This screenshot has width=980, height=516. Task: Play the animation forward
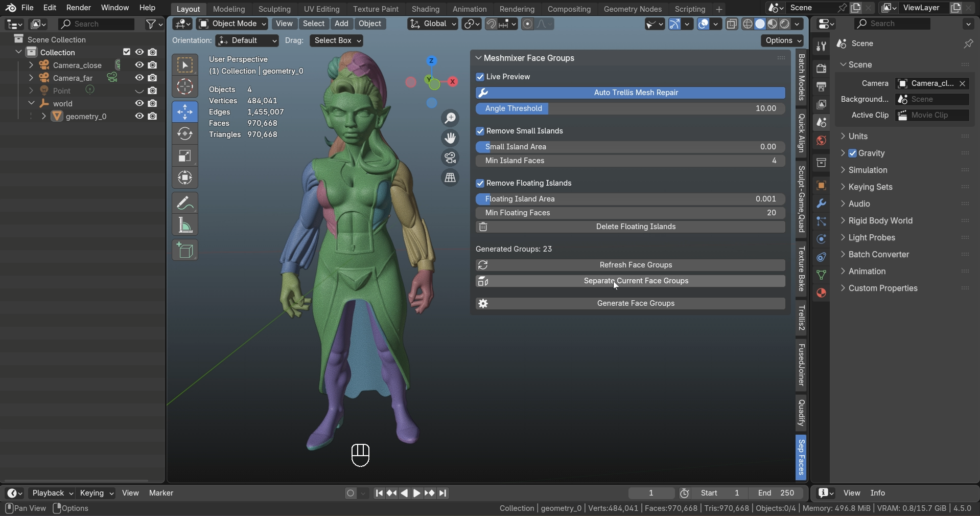click(x=416, y=493)
